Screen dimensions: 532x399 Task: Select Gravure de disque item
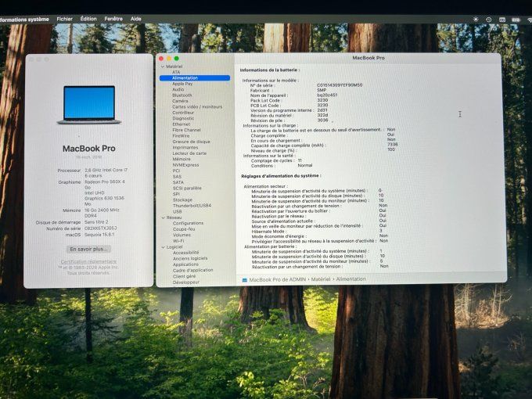click(x=192, y=142)
